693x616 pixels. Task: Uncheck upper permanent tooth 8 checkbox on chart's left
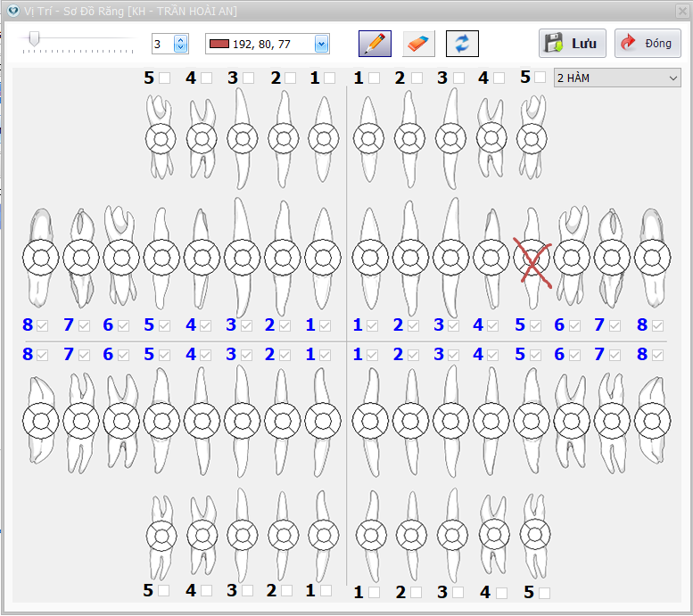42,325
